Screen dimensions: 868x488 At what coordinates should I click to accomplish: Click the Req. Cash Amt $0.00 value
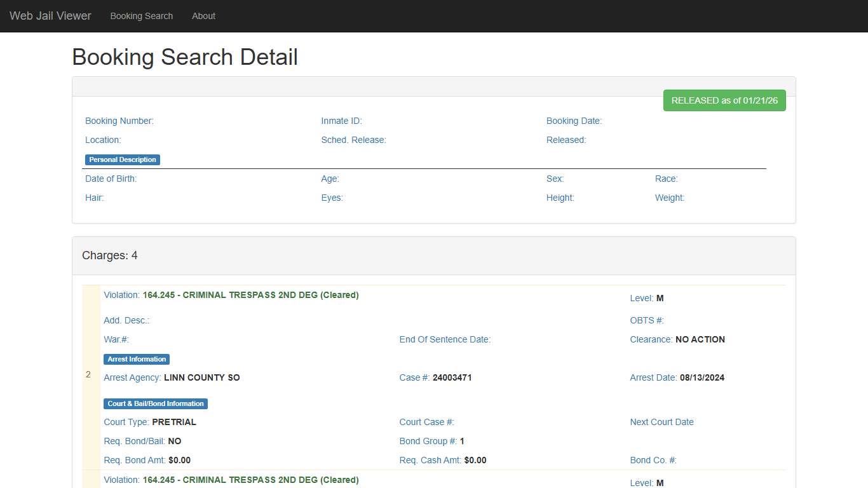[475, 460]
